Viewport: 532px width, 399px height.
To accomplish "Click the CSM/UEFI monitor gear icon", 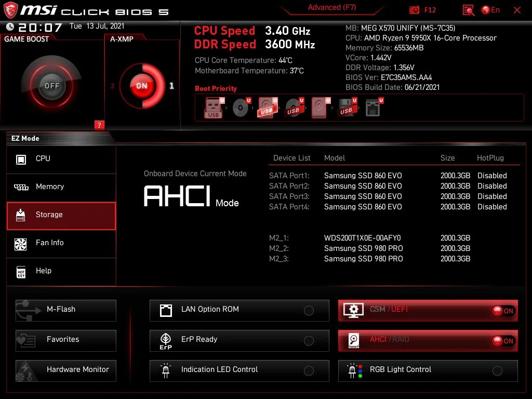I will pyautogui.click(x=353, y=311).
